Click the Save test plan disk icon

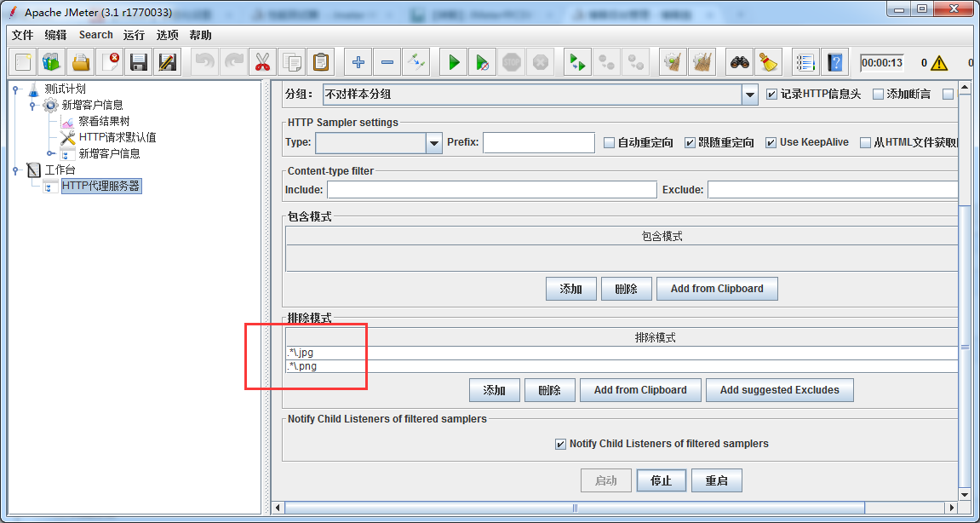point(139,62)
